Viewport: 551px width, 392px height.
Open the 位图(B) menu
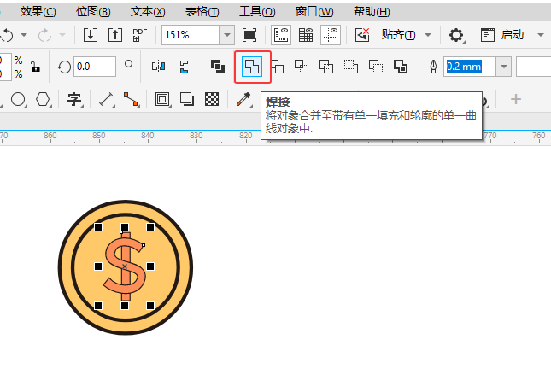click(x=93, y=12)
